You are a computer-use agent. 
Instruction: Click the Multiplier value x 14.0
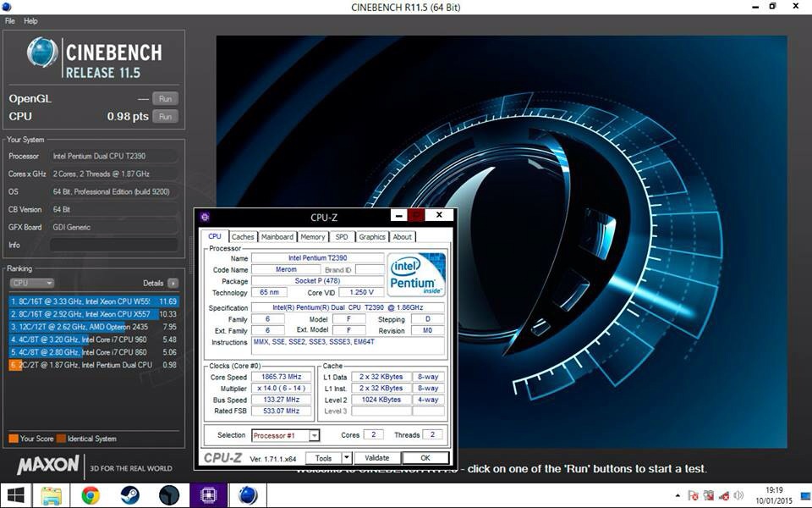pos(282,389)
